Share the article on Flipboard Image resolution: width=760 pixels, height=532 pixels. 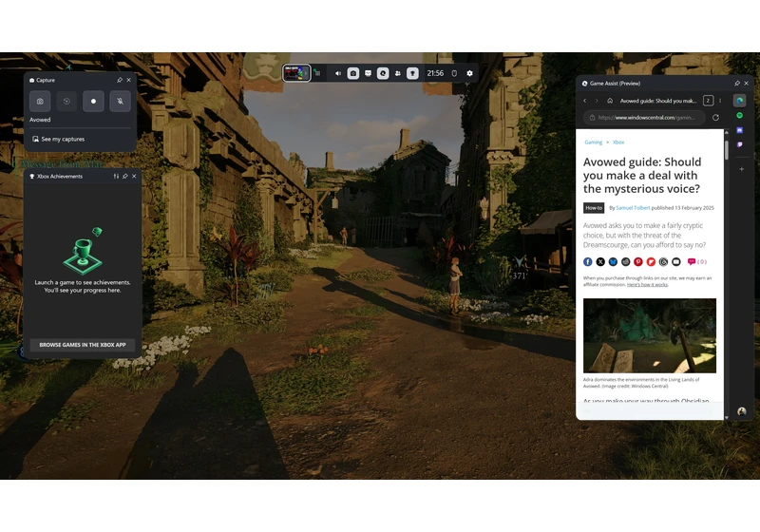click(x=651, y=261)
